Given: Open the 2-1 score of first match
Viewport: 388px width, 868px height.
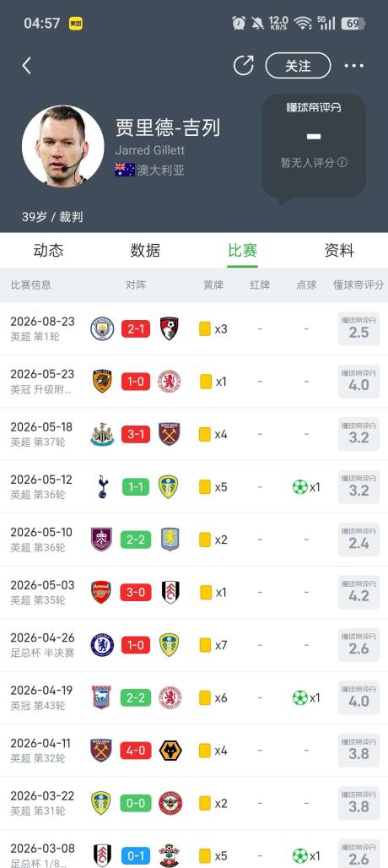Looking at the screenshot, I should (136, 328).
